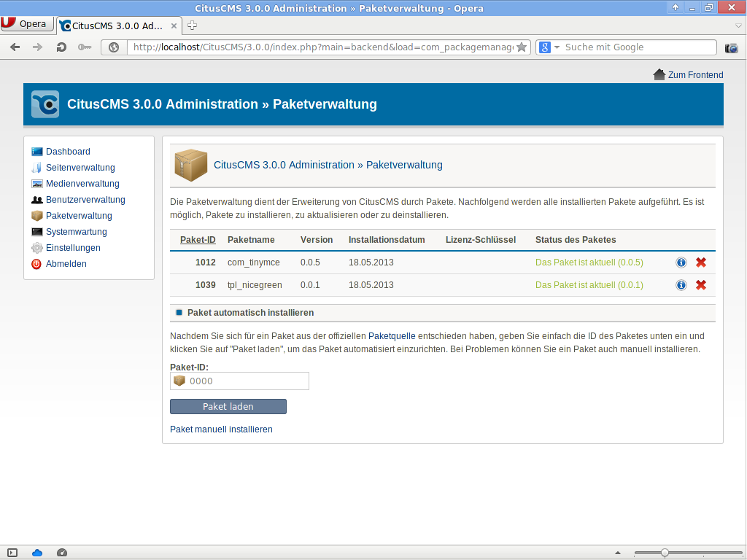Open Paket manuell installieren link

(x=221, y=429)
